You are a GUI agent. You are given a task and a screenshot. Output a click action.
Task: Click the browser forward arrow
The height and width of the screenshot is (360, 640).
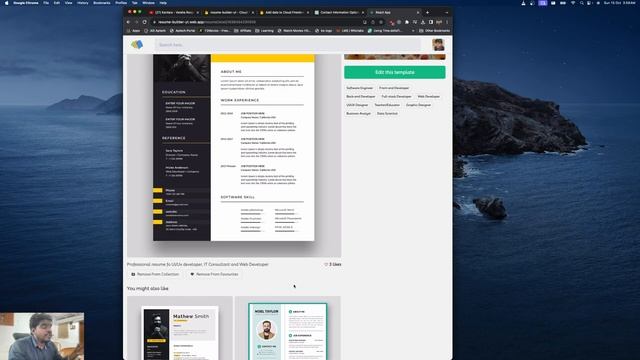coord(136,22)
